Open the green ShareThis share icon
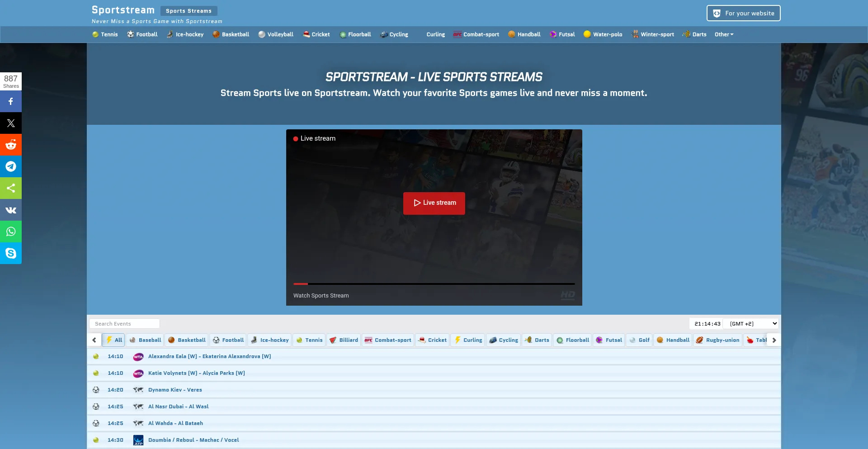This screenshot has height=449, width=868. click(x=11, y=188)
